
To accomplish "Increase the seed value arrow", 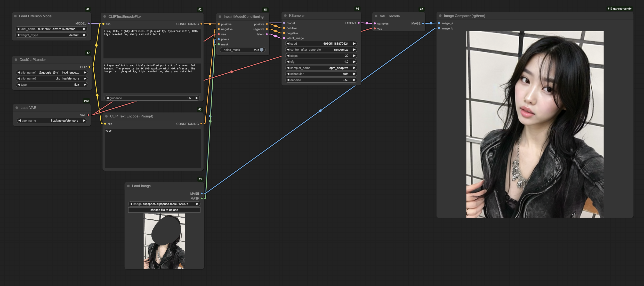I will click(x=354, y=44).
